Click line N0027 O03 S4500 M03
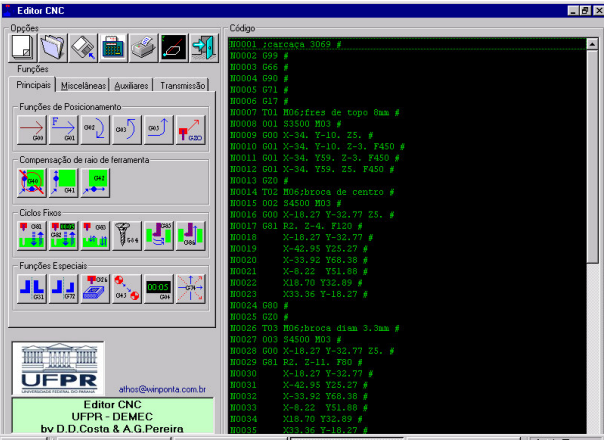The height and width of the screenshot is (443, 608). click(408, 340)
